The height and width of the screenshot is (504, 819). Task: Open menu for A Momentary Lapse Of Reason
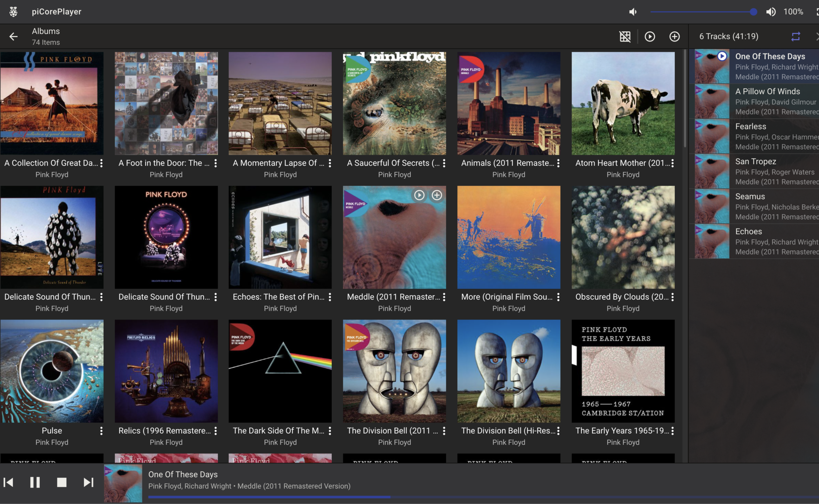tap(330, 163)
